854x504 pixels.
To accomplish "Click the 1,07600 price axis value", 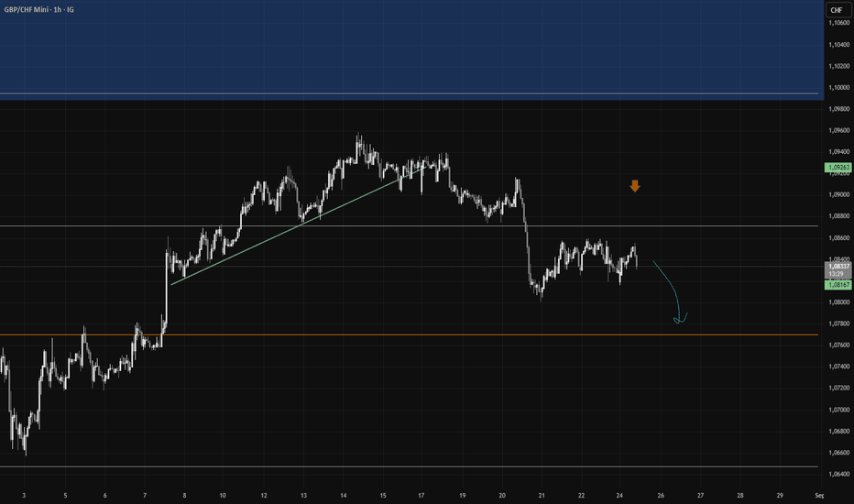I will (838, 345).
